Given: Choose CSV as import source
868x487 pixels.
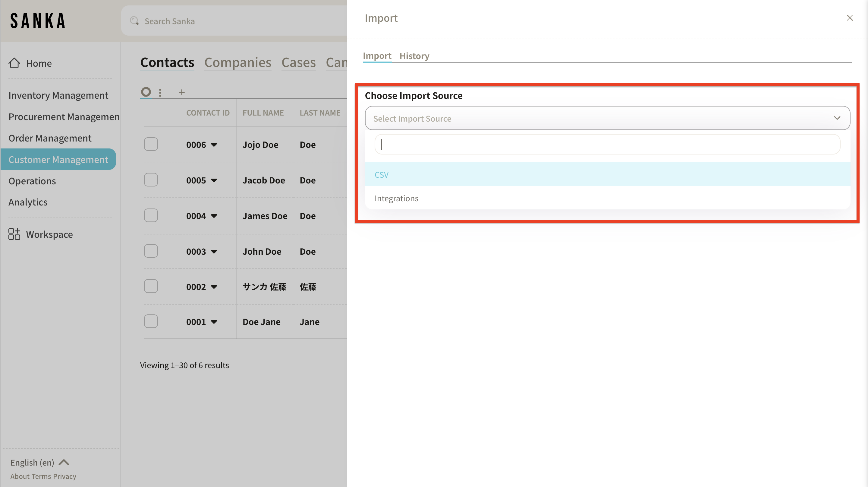Looking at the screenshot, I should tap(382, 174).
